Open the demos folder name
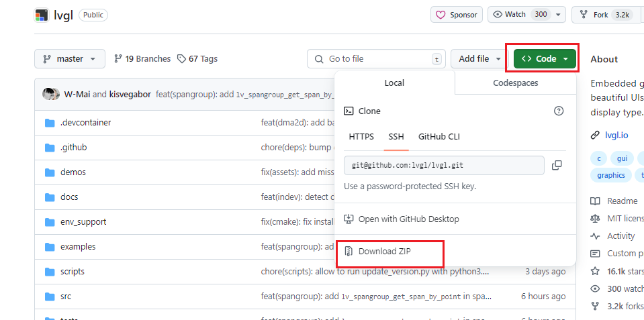 click(x=73, y=172)
